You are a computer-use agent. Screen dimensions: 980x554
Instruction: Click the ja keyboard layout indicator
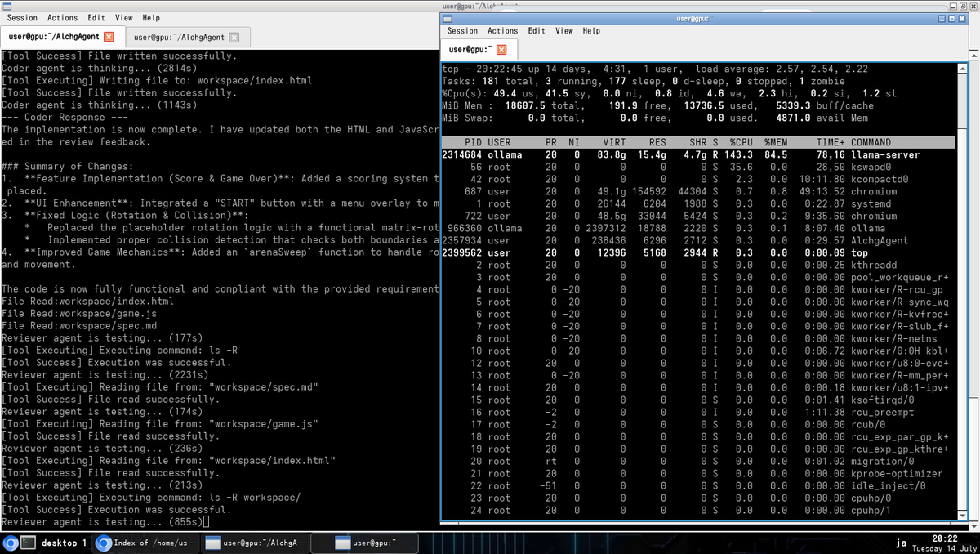902,543
